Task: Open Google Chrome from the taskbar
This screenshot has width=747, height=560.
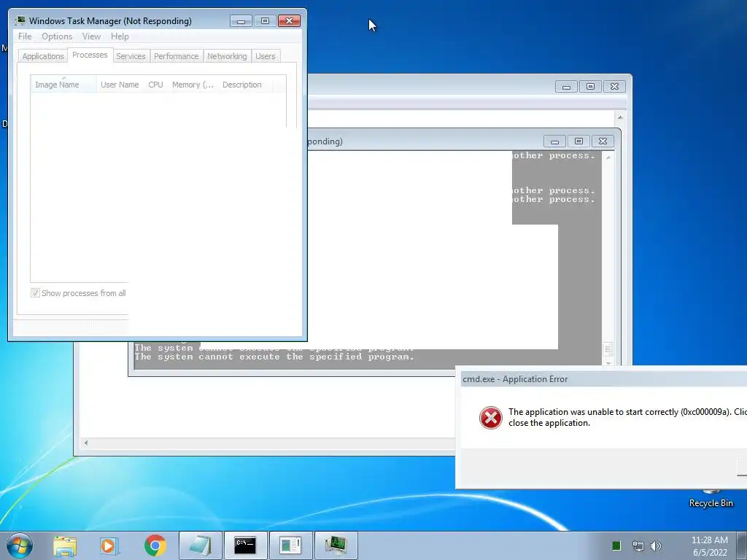Action: pos(155,545)
